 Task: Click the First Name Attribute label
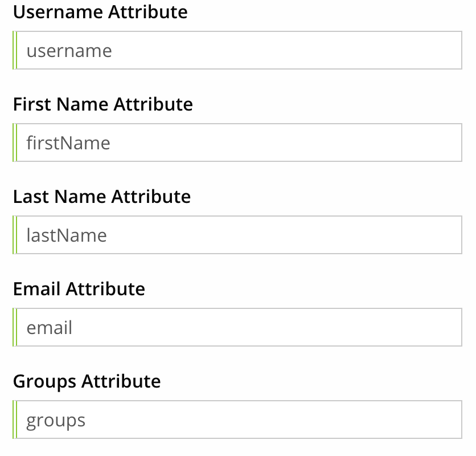click(x=103, y=104)
